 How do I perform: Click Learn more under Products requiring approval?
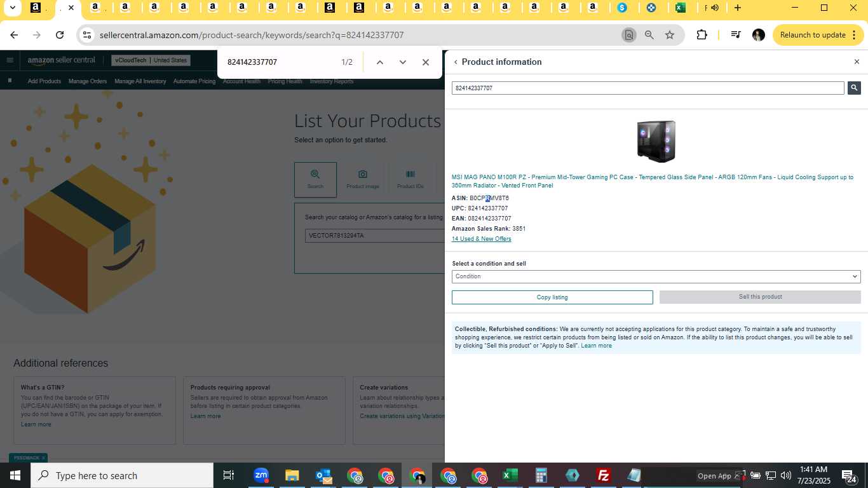coord(206,416)
